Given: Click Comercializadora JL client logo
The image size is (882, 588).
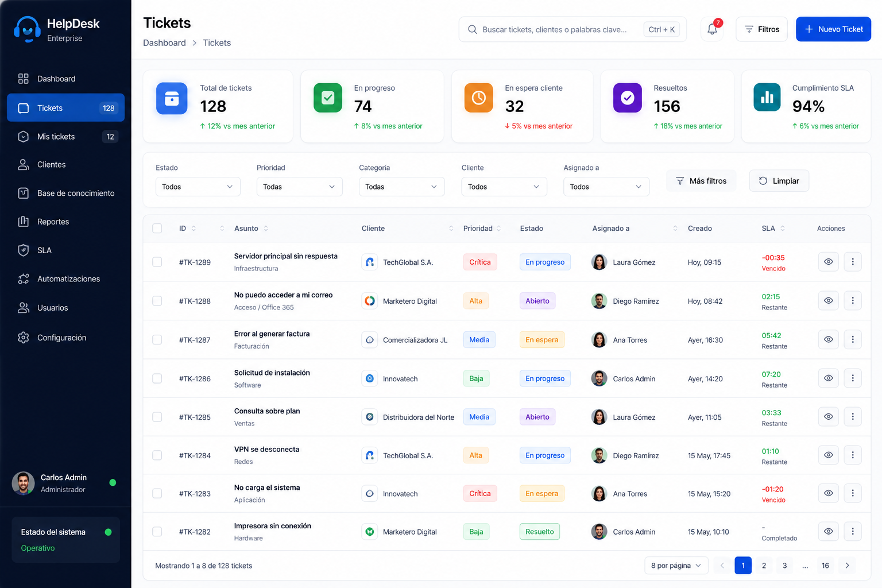Looking at the screenshot, I should (x=370, y=340).
